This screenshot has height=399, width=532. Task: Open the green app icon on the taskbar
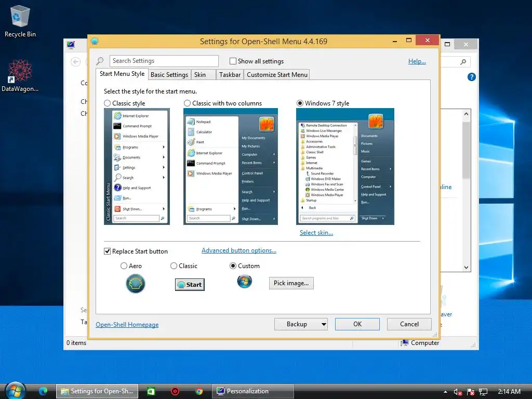tap(151, 391)
